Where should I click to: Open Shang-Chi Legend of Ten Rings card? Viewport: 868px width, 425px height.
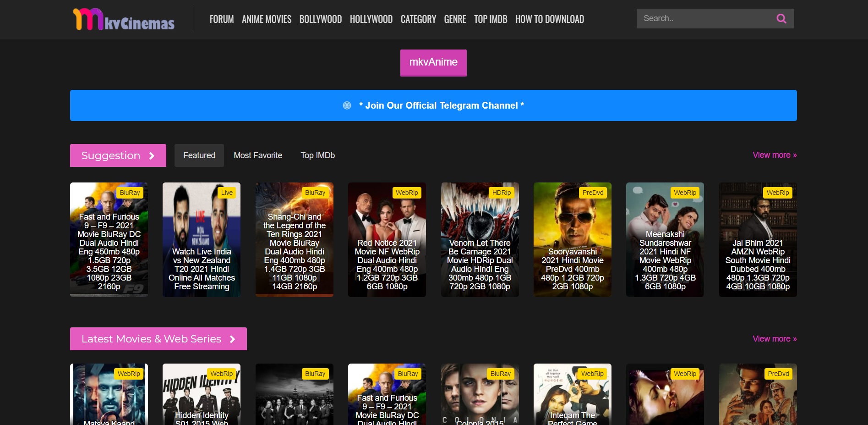(x=295, y=240)
